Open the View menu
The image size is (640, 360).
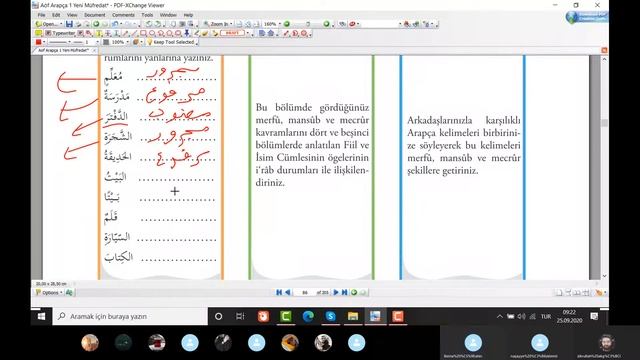(x=72, y=15)
